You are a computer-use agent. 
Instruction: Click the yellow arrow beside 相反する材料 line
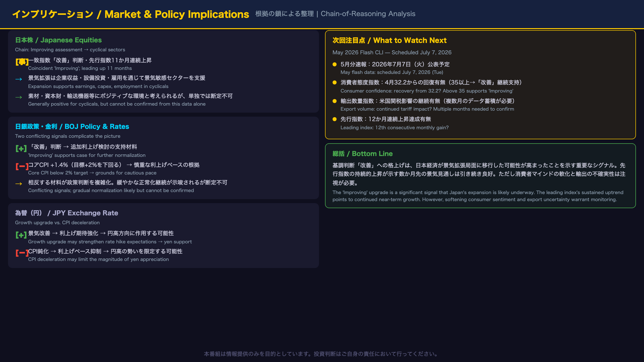[x=19, y=184]
